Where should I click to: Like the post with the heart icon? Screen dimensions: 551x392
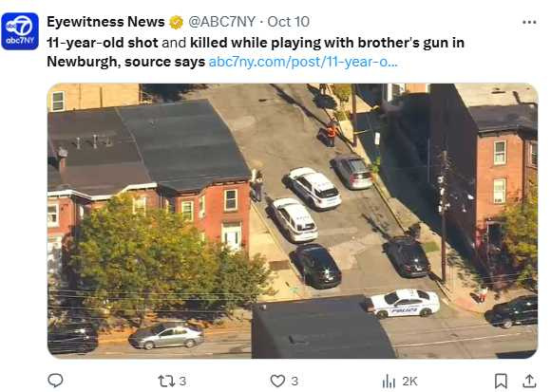click(x=277, y=381)
